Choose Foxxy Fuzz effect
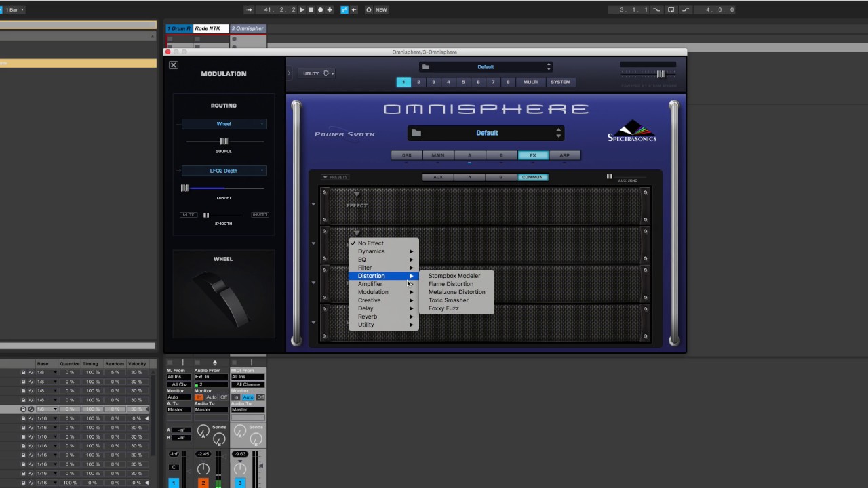The image size is (868, 488). 456,308
